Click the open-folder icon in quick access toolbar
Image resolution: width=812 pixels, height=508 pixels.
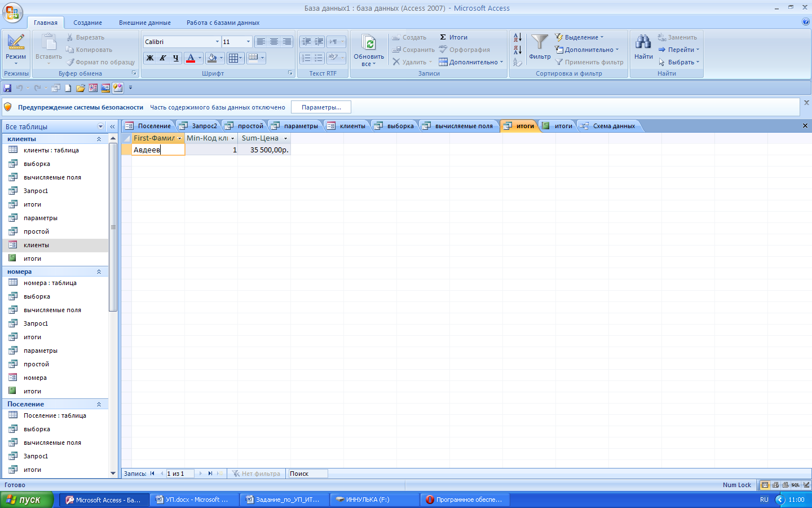pyautogui.click(x=81, y=88)
